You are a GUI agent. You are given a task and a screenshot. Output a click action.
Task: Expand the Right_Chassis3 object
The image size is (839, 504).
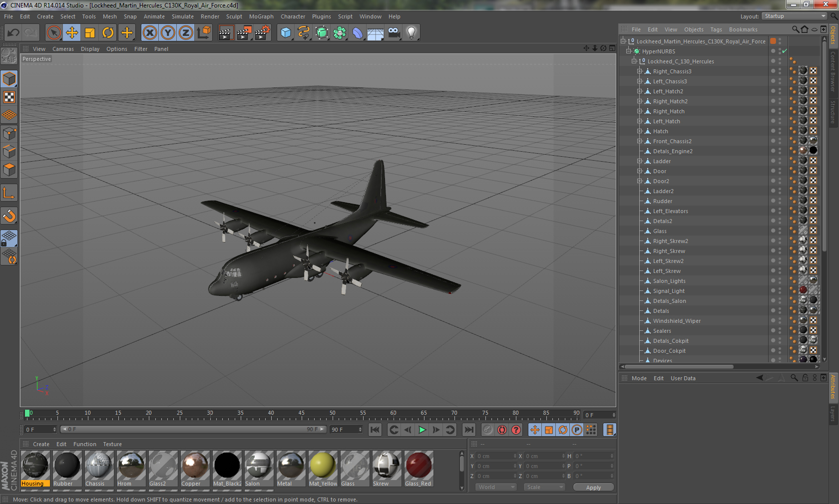coord(640,71)
